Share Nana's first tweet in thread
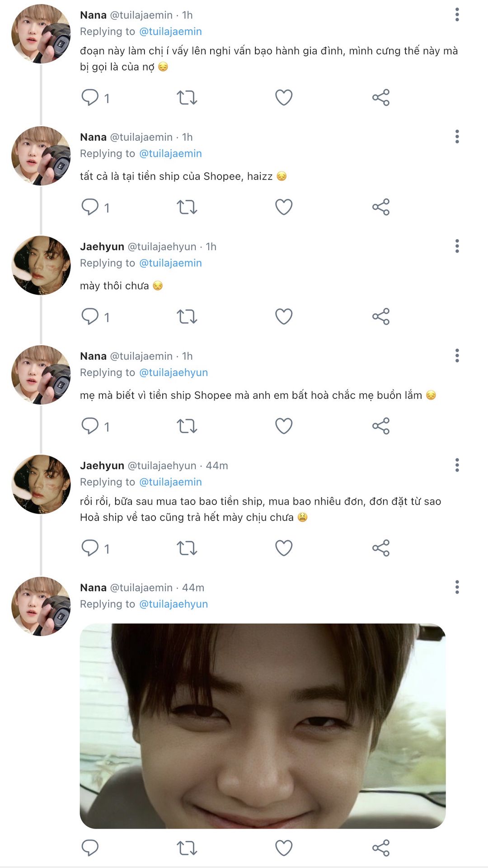 [x=381, y=98]
